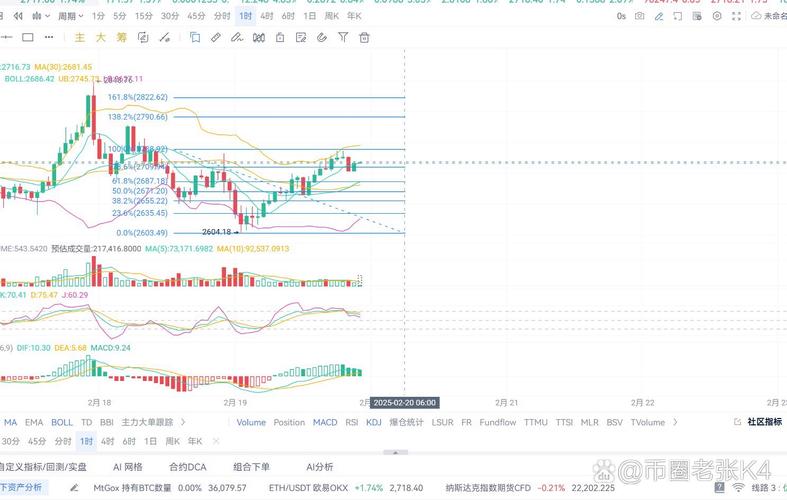Open the AI分析 tab
This screenshot has height=500, width=787.
point(320,467)
